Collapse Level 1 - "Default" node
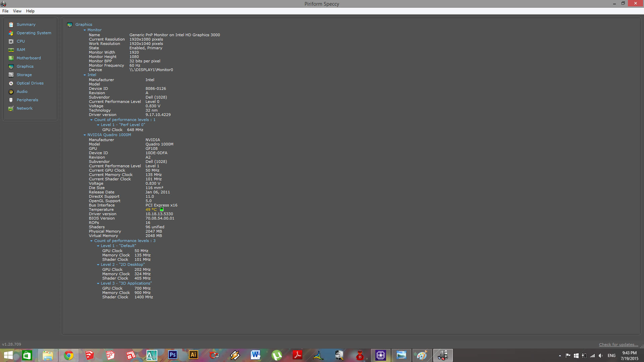Viewport: 644px width, 362px height. pos(98,246)
